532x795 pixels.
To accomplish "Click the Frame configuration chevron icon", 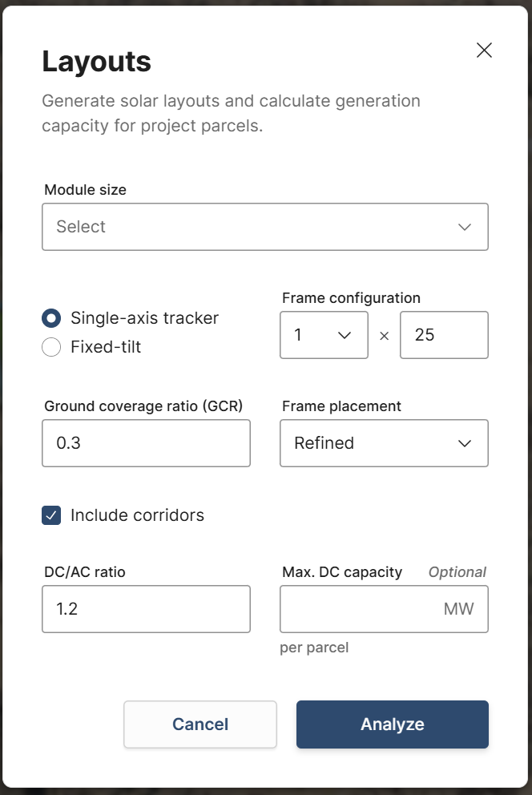I will 346,335.
